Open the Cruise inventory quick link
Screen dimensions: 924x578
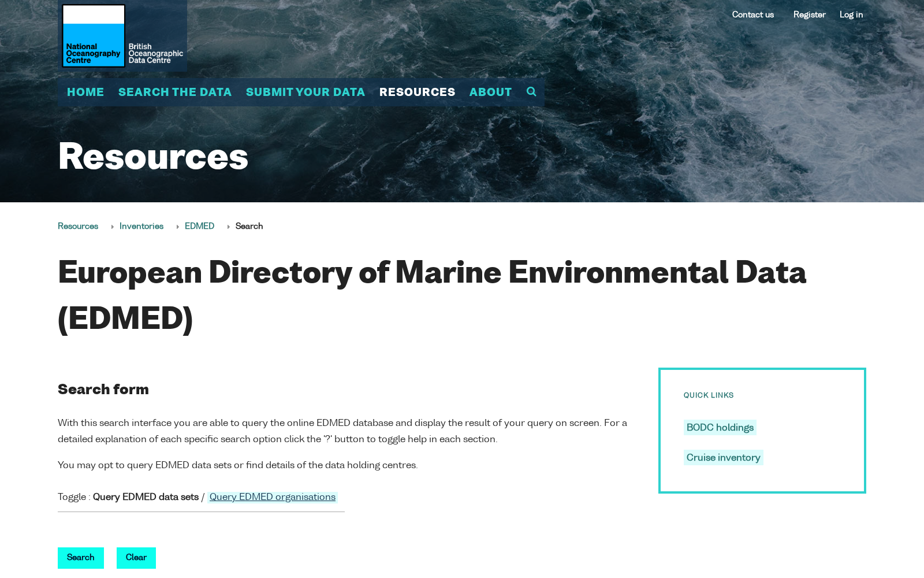pos(724,458)
